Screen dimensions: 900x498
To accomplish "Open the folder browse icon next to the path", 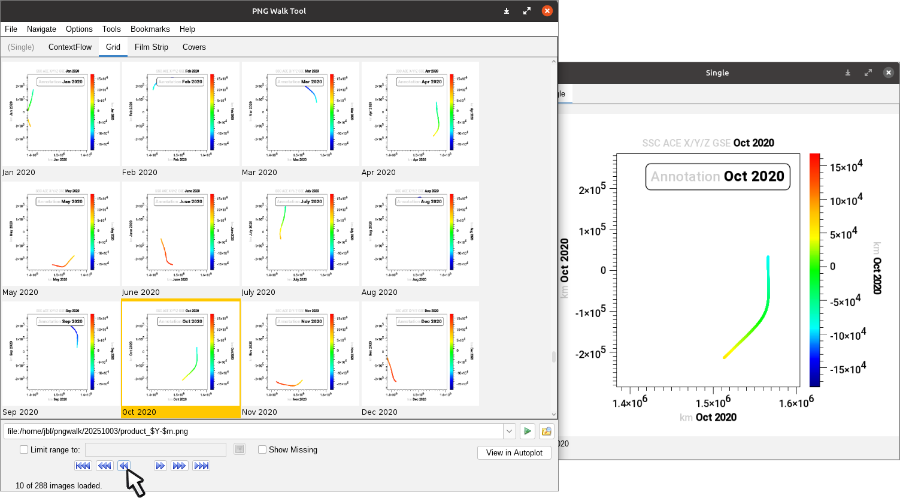I will tap(546, 431).
